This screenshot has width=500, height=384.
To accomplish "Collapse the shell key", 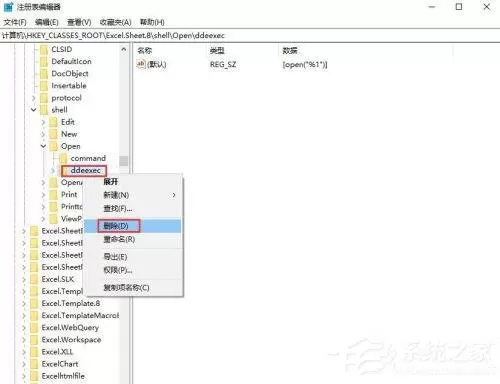I will click(33, 110).
